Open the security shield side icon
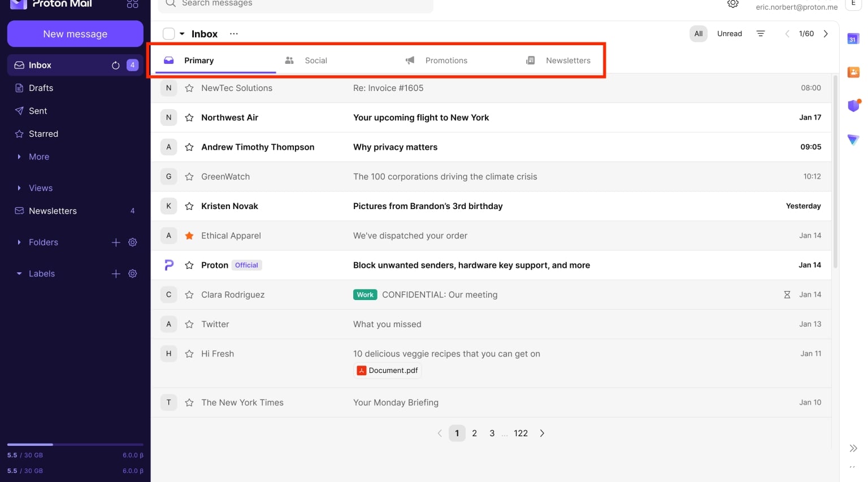 [x=853, y=106]
